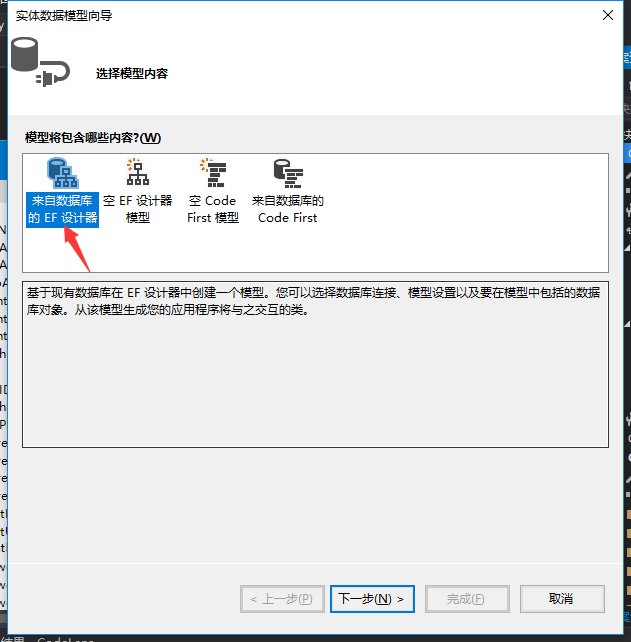This screenshot has width=631, height=642.
Task: Choose the 空 EF 设计器模型 text label
Action: [138, 209]
